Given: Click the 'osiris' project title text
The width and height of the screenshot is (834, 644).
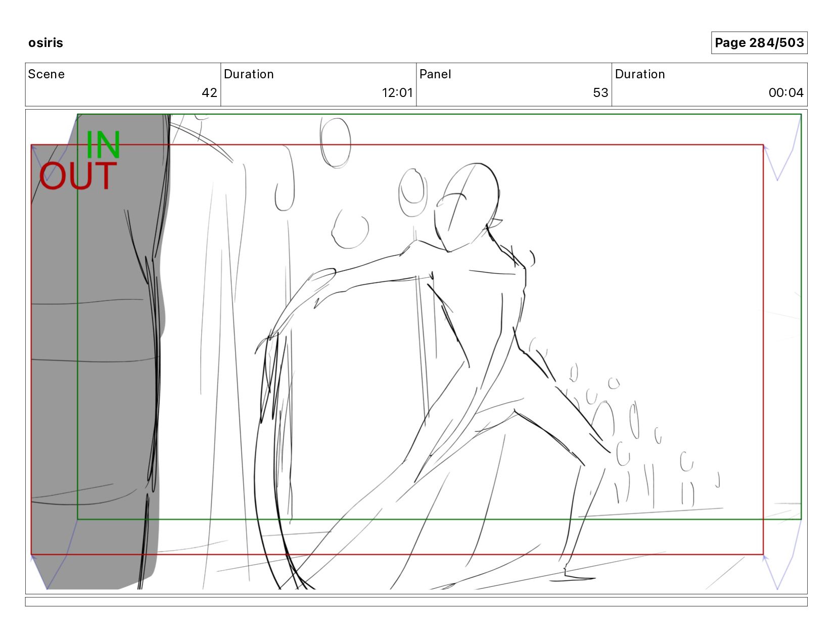Looking at the screenshot, I should 45,43.
